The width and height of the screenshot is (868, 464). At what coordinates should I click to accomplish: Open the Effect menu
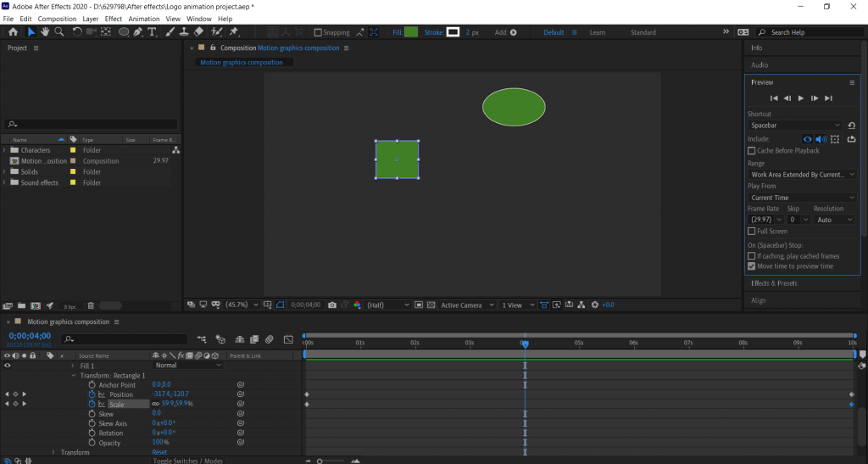tap(114, 19)
